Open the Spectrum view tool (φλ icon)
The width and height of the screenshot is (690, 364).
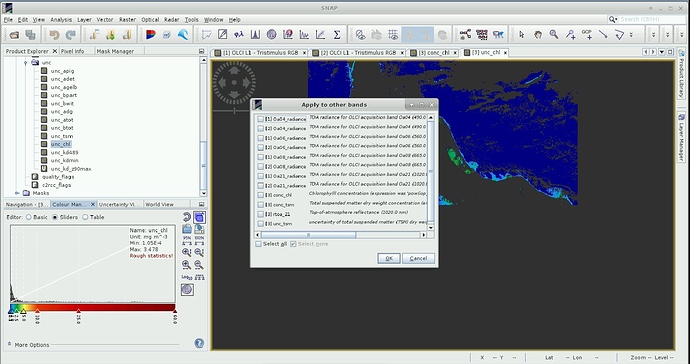tap(239, 34)
